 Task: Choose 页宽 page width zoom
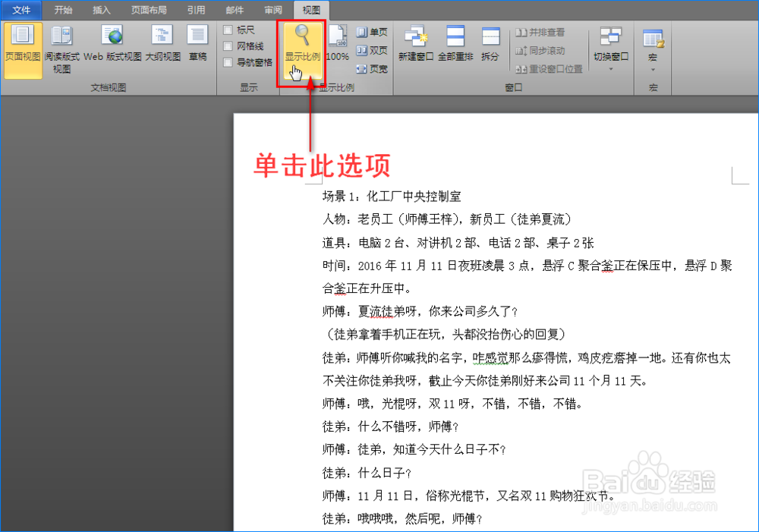point(372,69)
